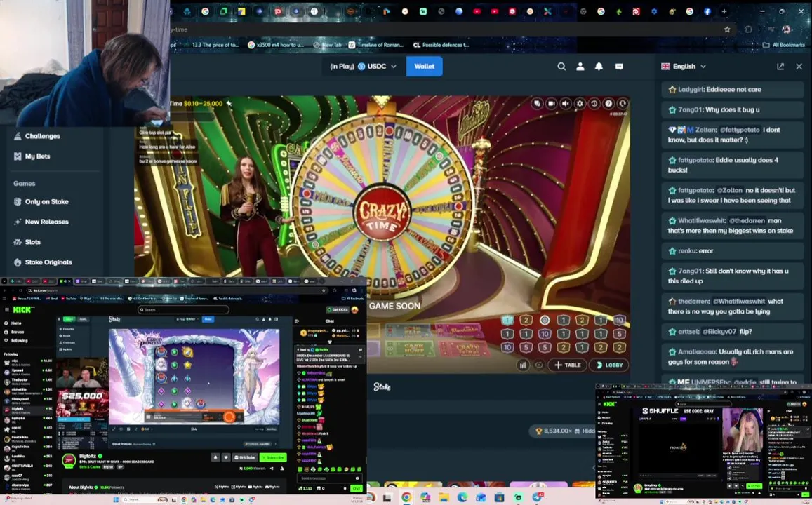Open the Crazy Time settings gear
The image size is (812, 505).
point(580,104)
